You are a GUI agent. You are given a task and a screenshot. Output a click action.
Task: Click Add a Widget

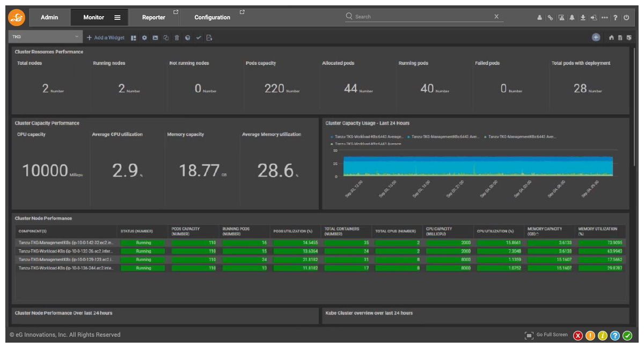pyautogui.click(x=106, y=38)
